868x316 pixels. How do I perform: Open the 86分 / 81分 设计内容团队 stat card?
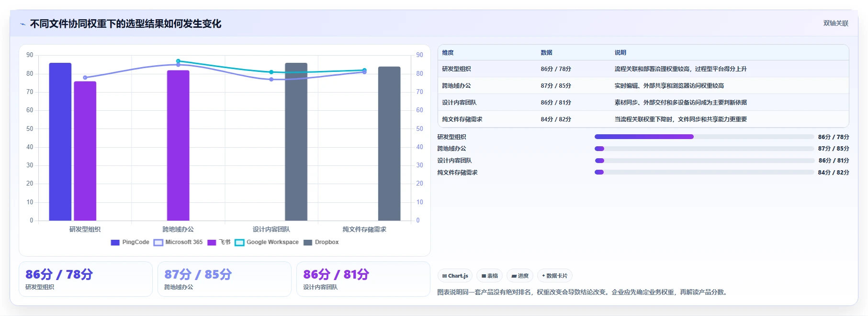tap(363, 279)
